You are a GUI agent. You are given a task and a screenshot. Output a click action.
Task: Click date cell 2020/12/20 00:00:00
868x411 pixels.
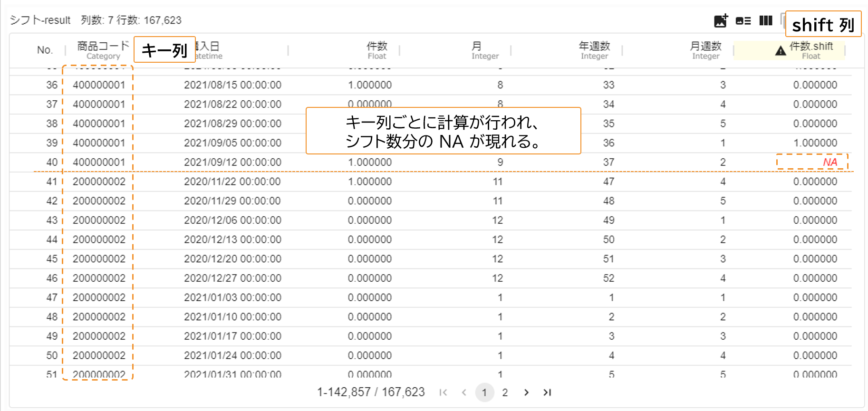pos(232,259)
